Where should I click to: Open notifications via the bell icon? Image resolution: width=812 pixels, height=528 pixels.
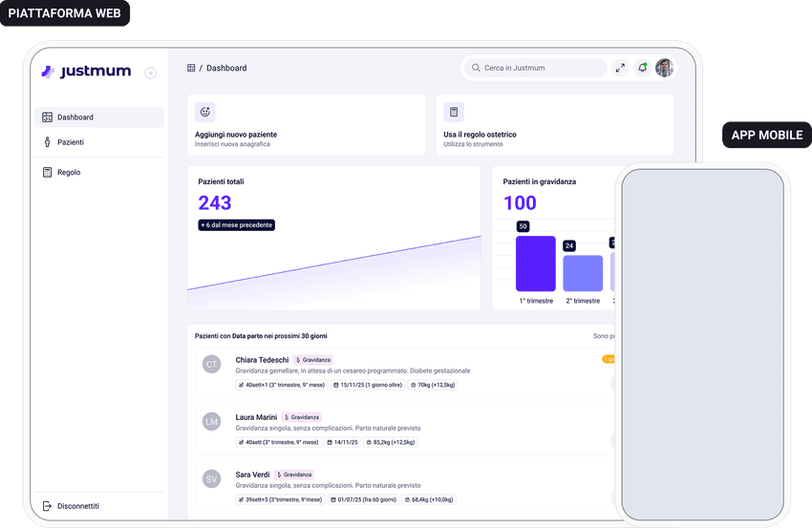point(643,68)
